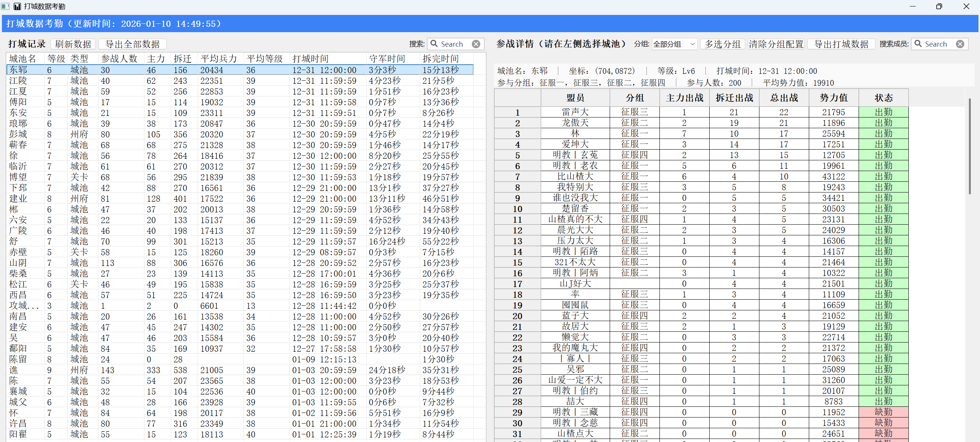Click 势力值 34421 for 谁也没我大
980x442 pixels.
834,198
